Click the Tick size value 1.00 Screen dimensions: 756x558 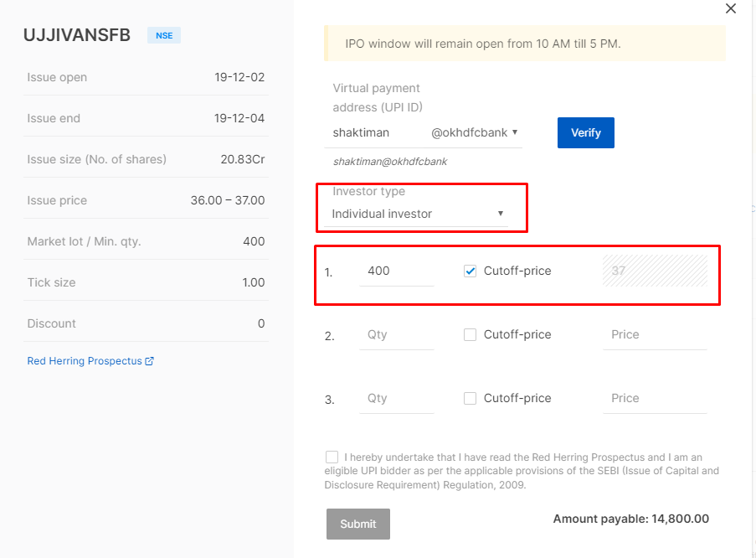(x=254, y=282)
